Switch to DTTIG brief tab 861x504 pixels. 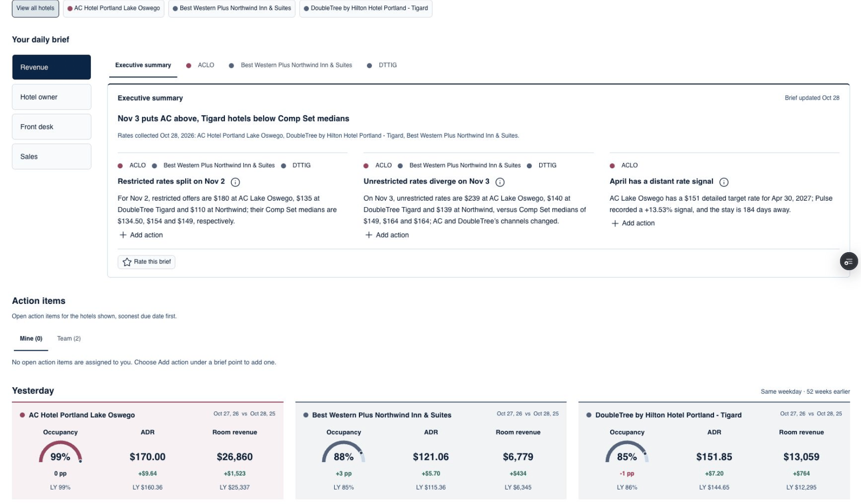coord(382,65)
